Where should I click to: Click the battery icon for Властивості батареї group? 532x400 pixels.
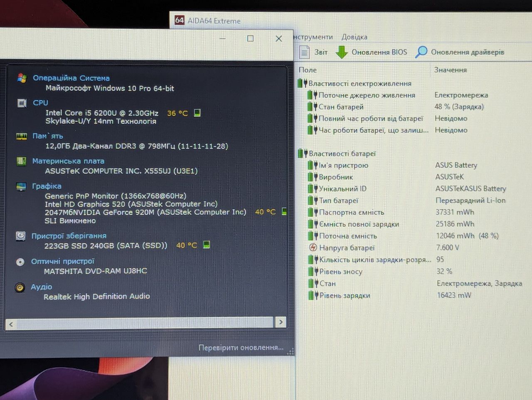click(x=303, y=154)
